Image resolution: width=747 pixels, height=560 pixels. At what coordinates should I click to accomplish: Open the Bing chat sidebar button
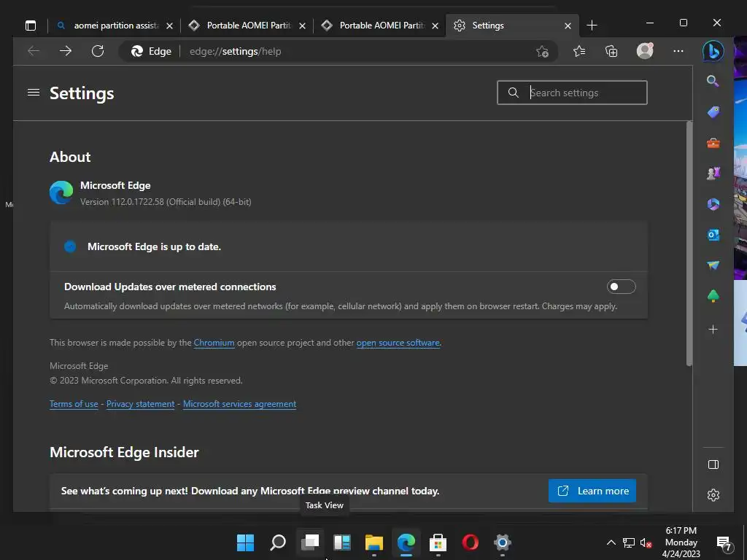click(x=713, y=52)
